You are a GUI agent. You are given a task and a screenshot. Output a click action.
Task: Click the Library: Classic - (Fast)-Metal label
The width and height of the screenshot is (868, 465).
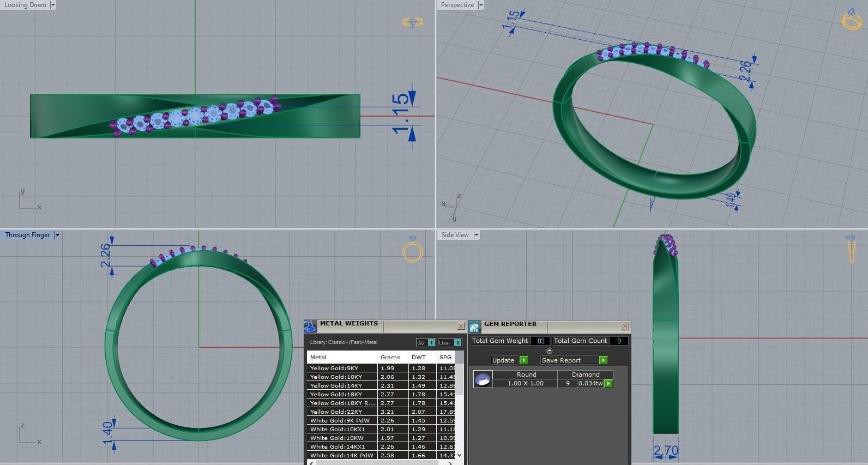[x=343, y=342]
